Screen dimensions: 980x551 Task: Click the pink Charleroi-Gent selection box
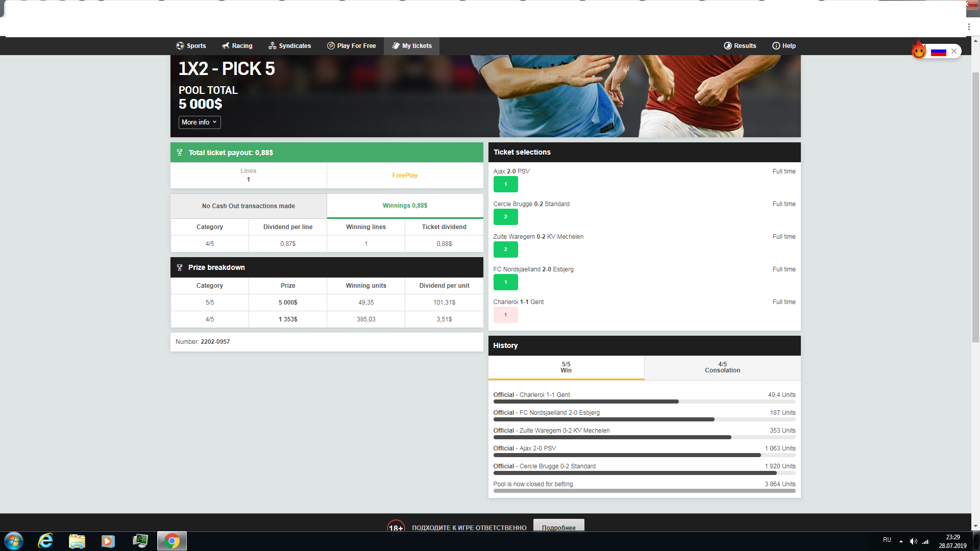pyautogui.click(x=505, y=315)
